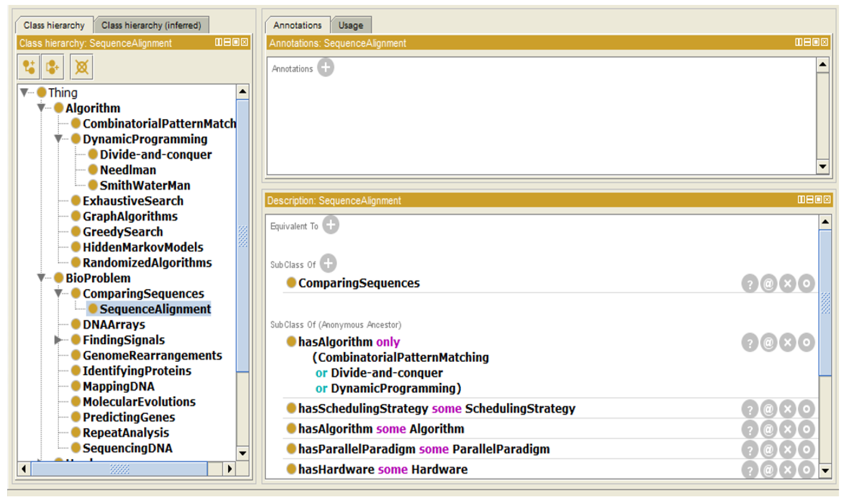Viewport: 848px width, 504px height.
Task: Click the add sibling class icon
Action: tap(52, 66)
